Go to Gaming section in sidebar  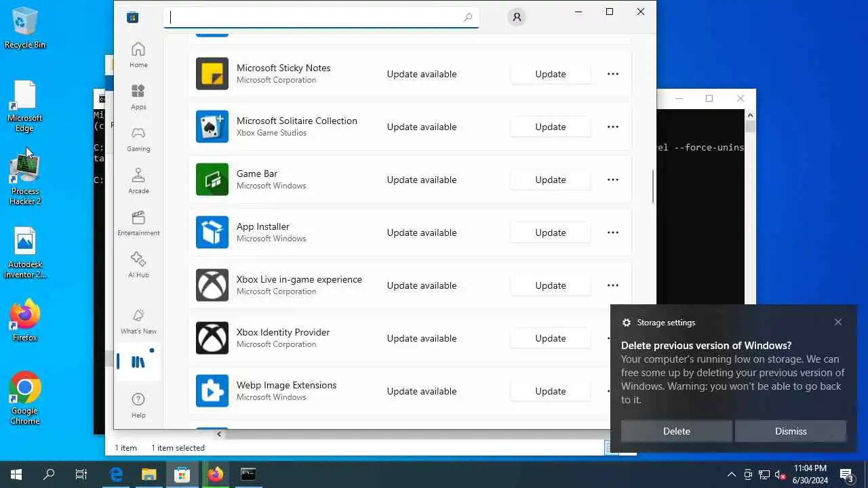(138, 139)
